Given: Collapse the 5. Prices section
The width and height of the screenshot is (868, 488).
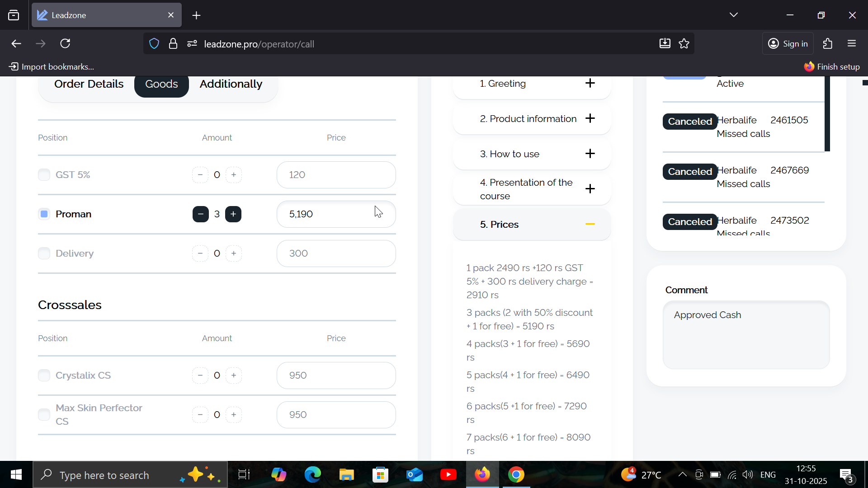Looking at the screenshot, I should (590, 225).
